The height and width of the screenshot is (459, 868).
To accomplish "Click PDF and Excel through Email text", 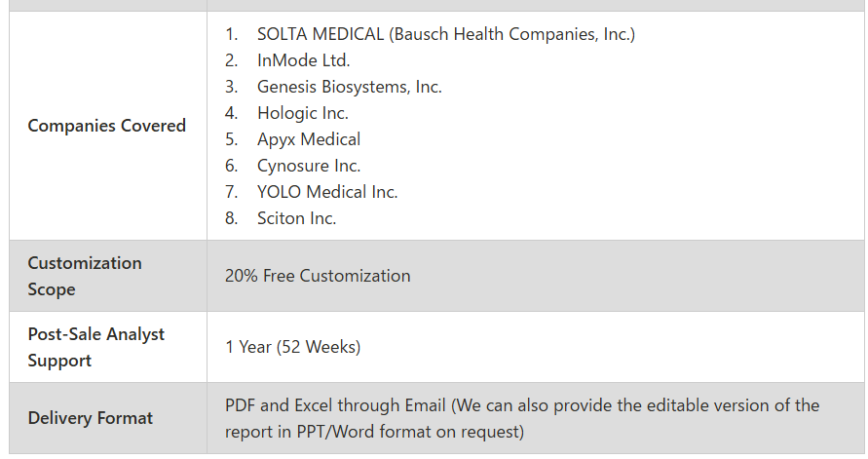I will [335, 405].
